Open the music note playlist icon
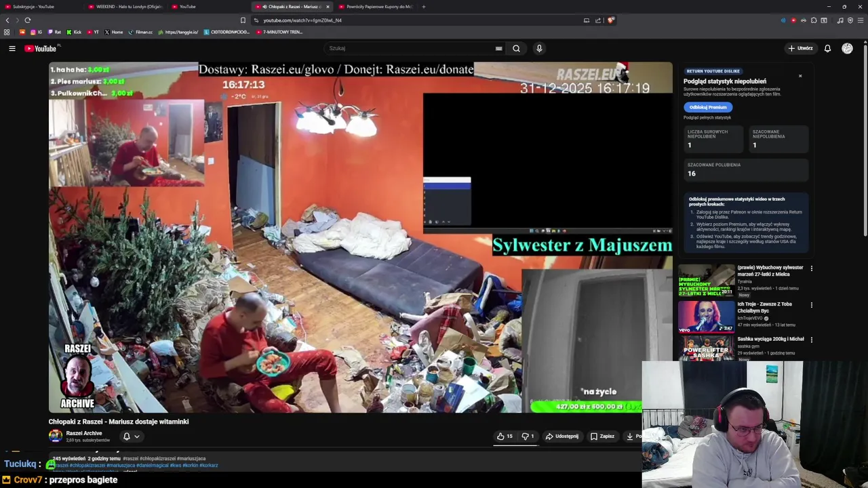Screen dimensions: 868x488 840,20
